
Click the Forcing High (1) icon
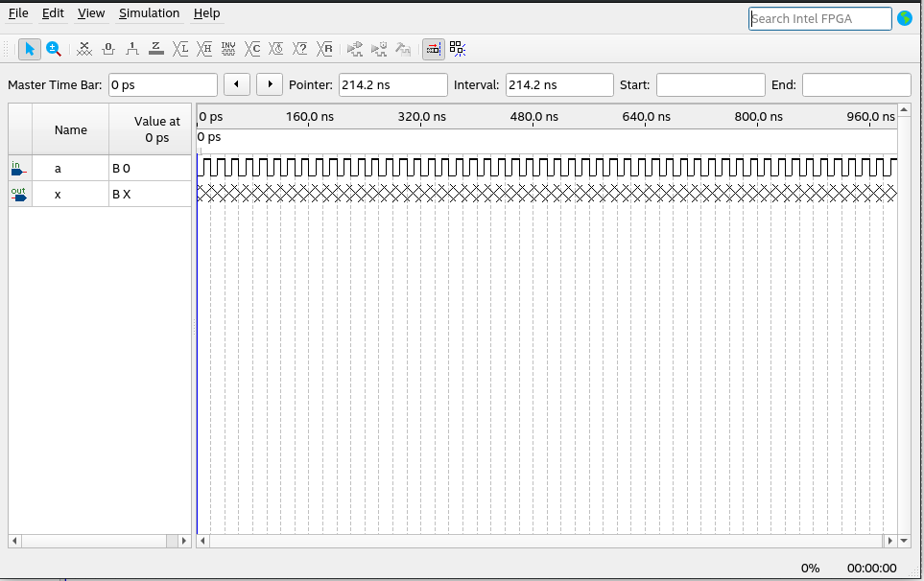pyautogui.click(x=132, y=48)
